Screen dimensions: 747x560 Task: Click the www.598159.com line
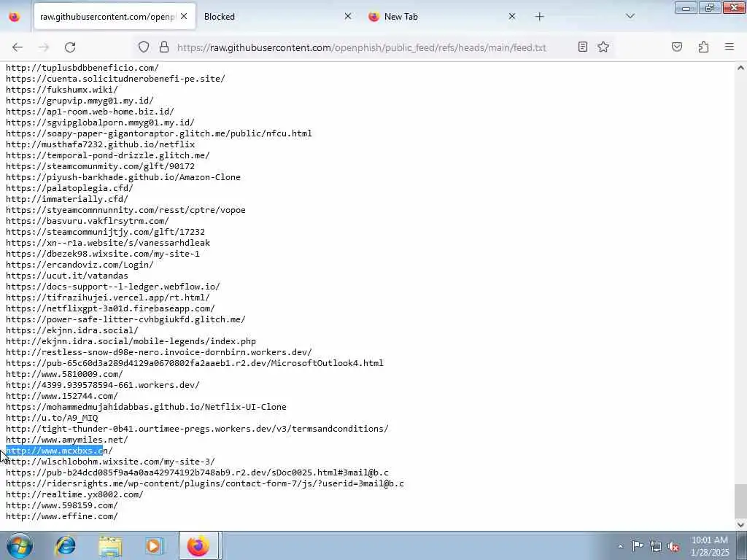pyautogui.click(x=61, y=506)
